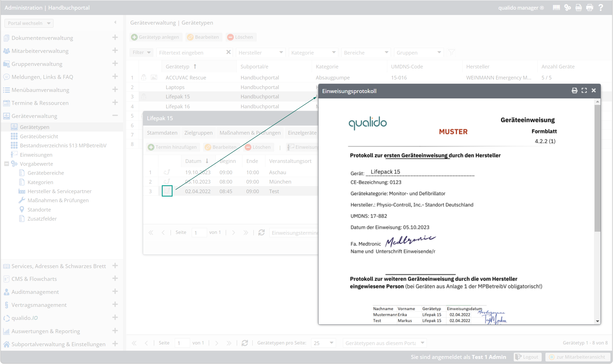Click the printer icon in top header
Screen dimensions: 613x364
point(590,8)
